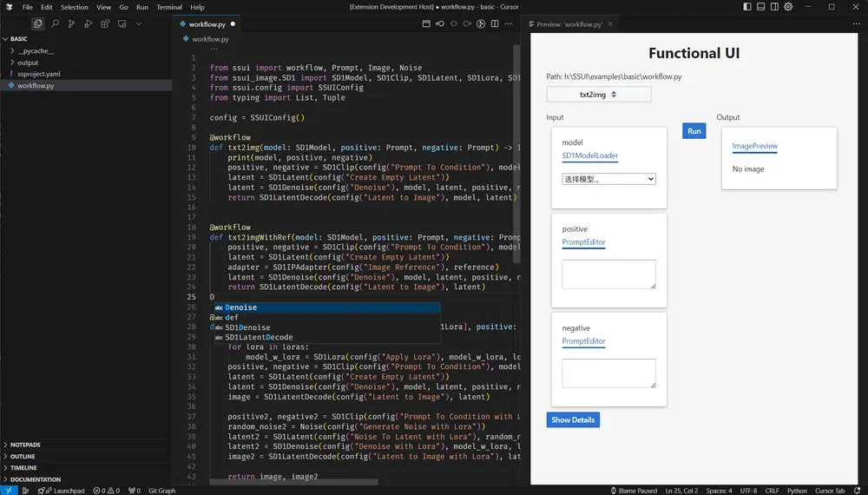
Task: Toggle the secondary side bar layout button
Action: [773, 7]
